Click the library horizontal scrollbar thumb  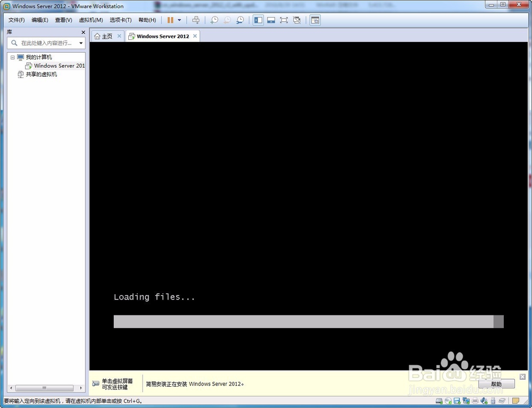point(44,388)
